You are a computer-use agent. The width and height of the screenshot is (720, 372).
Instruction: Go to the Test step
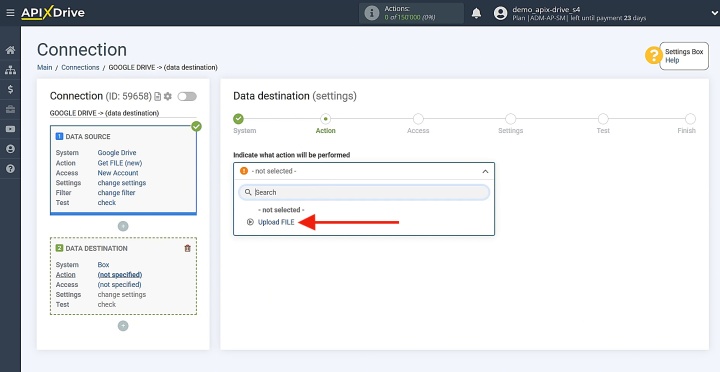coord(603,119)
